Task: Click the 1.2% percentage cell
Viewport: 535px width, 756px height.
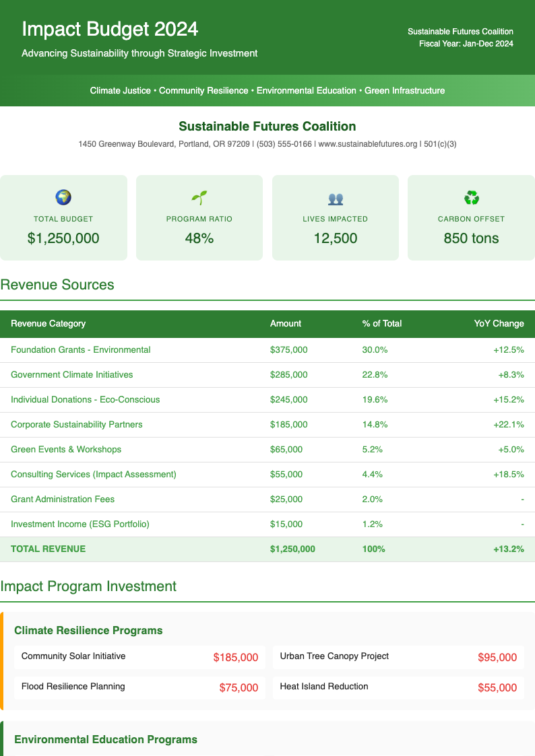Action: pos(373,524)
